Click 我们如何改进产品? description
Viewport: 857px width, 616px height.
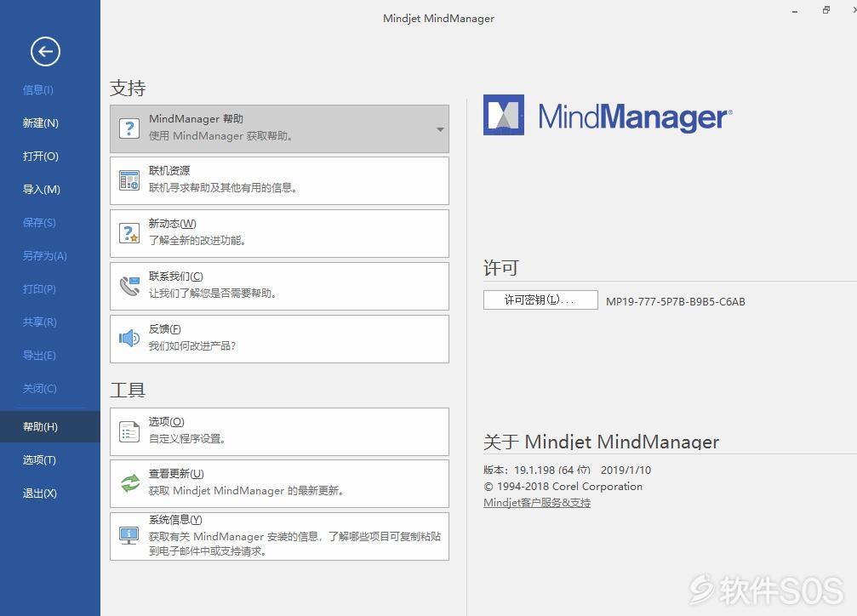[x=192, y=346]
